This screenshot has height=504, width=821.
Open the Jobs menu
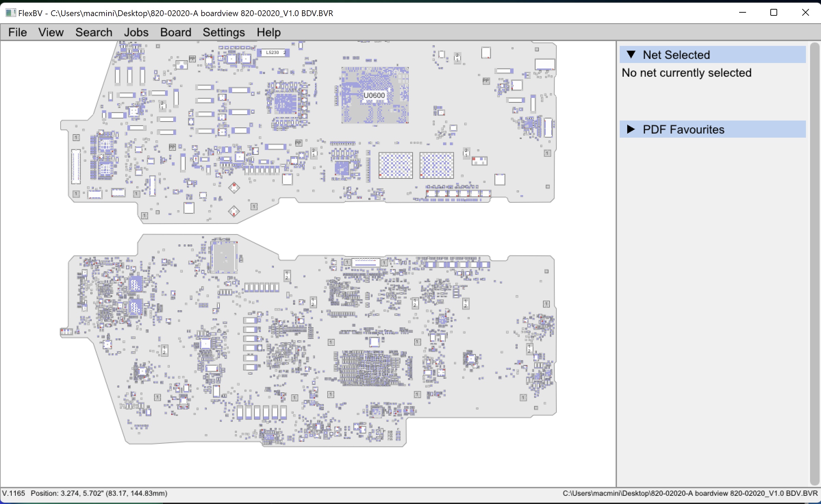tap(136, 32)
